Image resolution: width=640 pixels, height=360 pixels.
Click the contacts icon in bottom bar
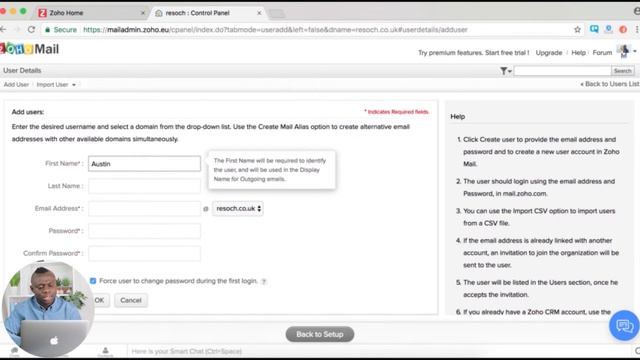click(x=105, y=351)
